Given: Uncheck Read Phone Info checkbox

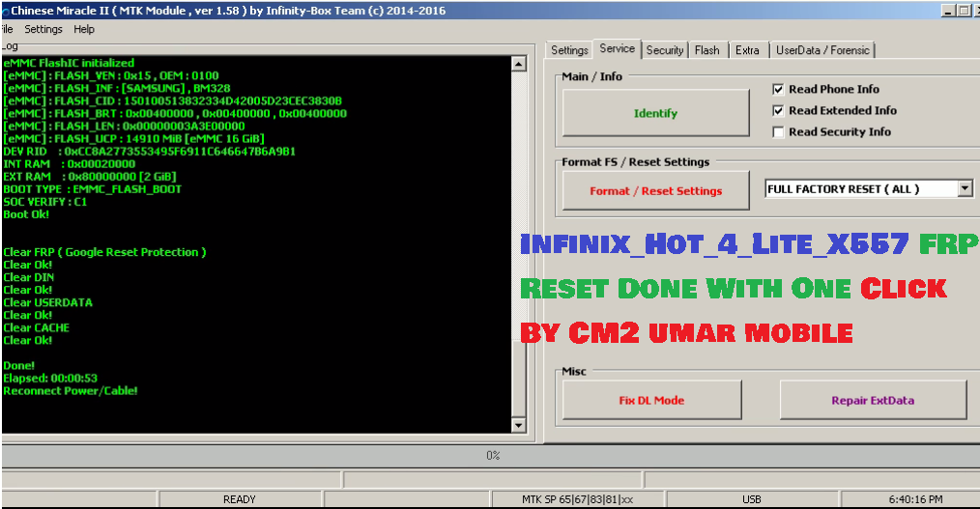Looking at the screenshot, I should tap(778, 89).
